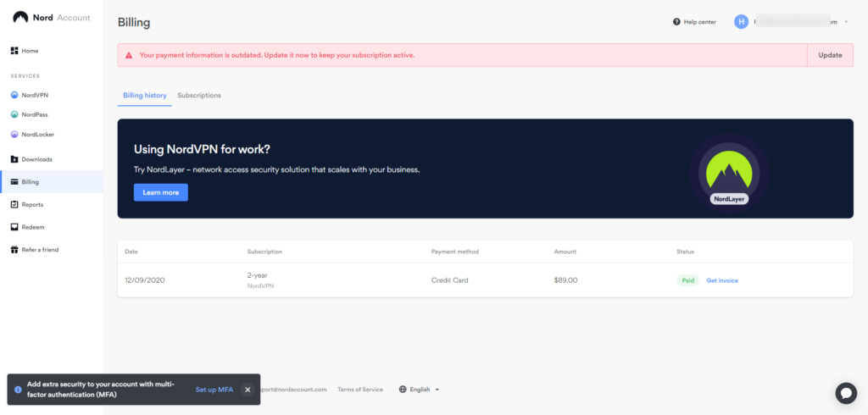This screenshot has width=868, height=415.
Task: Open the Terms of Service link
Action: click(x=359, y=390)
